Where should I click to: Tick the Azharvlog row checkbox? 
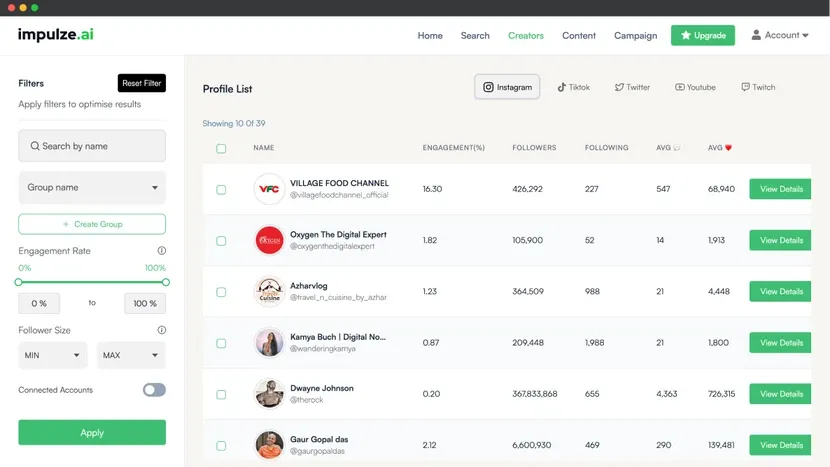(221, 292)
